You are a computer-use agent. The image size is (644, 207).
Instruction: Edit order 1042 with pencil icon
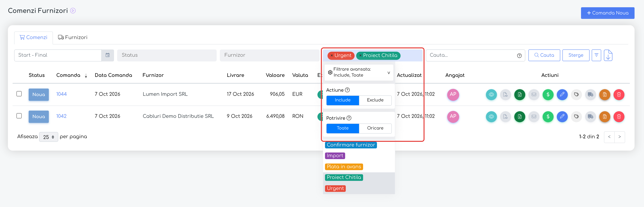(x=562, y=117)
